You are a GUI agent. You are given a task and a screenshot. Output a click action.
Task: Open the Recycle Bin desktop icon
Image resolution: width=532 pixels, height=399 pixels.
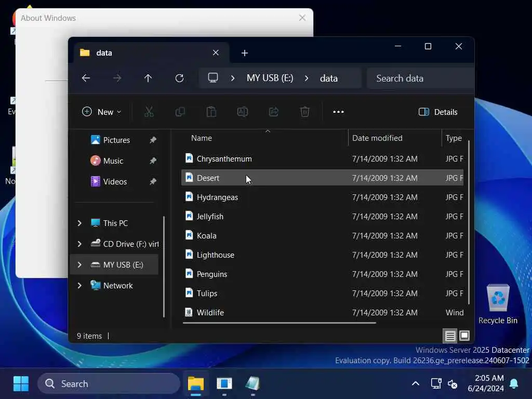pos(498,304)
